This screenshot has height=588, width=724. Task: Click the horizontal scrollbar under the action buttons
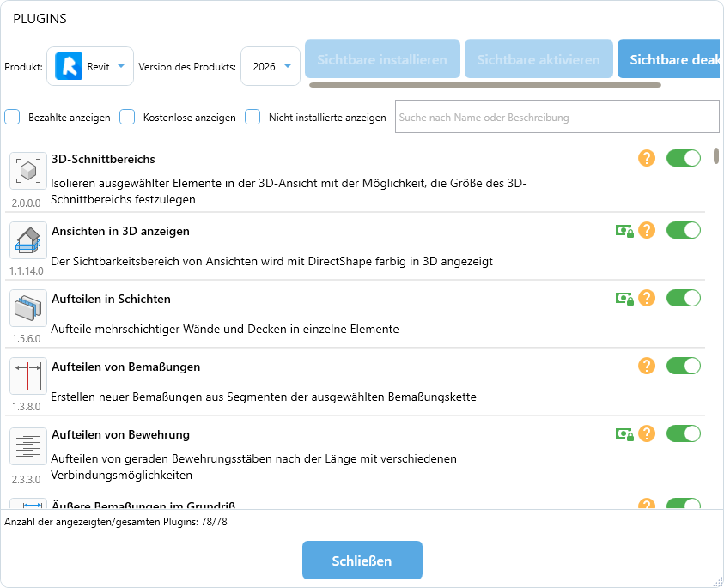pyautogui.click(x=484, y=85)
